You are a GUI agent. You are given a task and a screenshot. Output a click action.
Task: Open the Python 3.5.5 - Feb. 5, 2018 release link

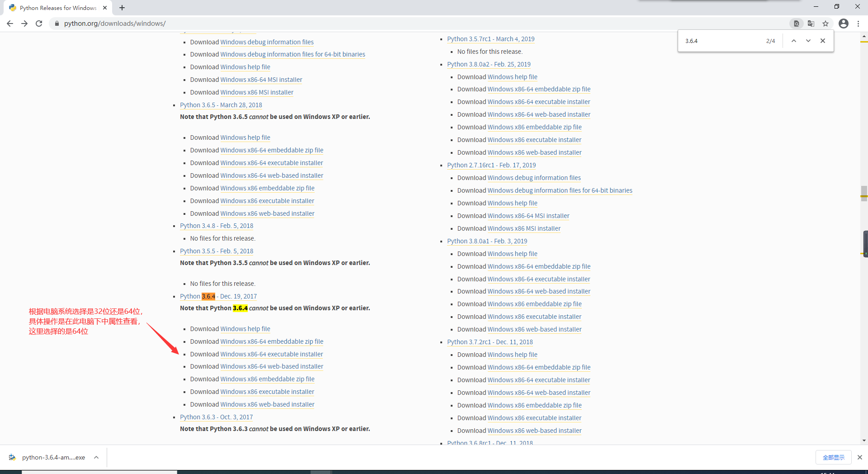217,251
